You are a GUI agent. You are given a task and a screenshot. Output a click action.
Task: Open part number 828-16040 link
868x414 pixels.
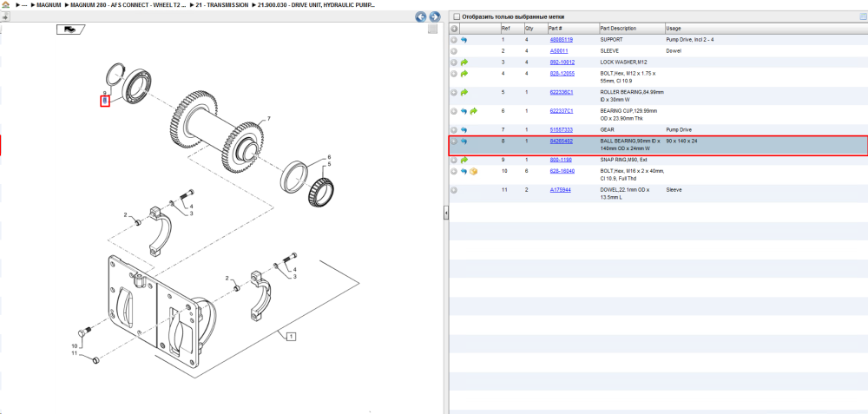pos(562,172)
